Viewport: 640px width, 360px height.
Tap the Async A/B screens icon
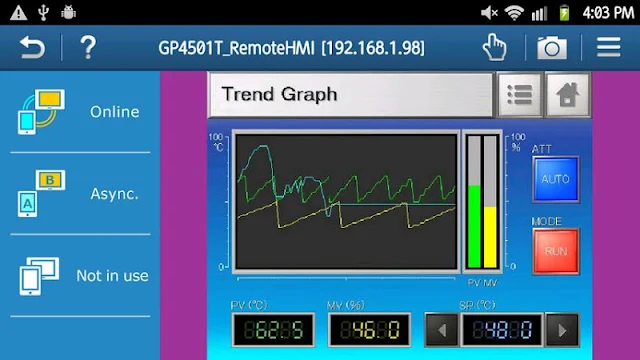(x=41, y=193)
